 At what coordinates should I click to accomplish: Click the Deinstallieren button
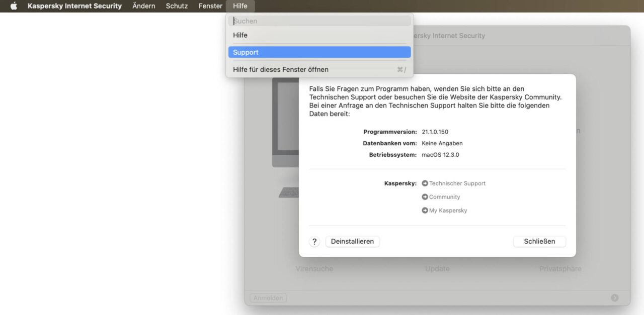point(352,241)
